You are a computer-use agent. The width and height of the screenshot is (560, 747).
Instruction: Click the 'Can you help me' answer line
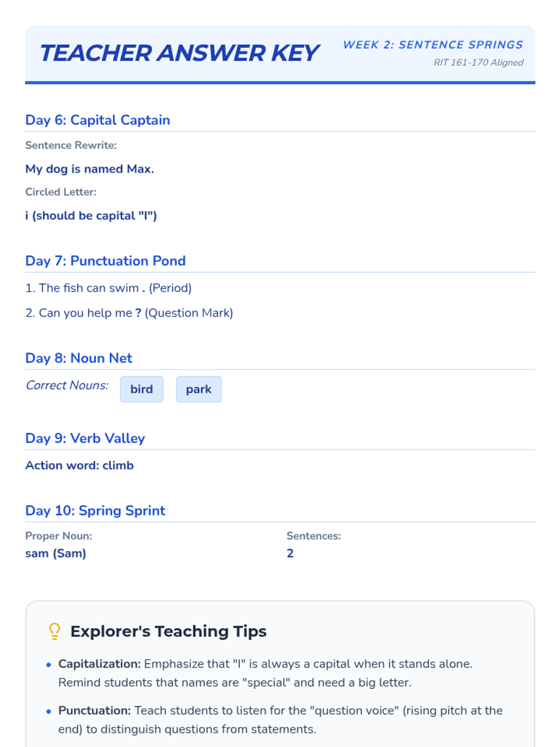[x=129, y=313]
